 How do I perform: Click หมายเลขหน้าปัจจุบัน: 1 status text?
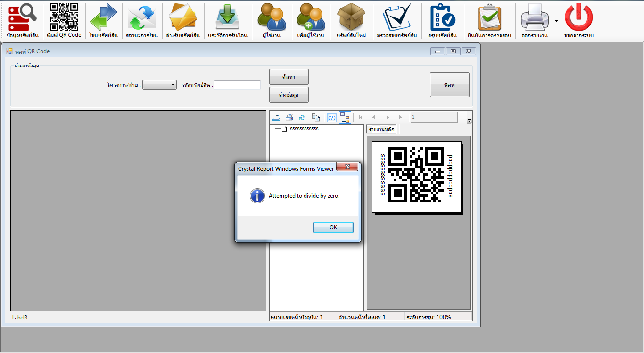pyautogui.click(x=297, y=317)
